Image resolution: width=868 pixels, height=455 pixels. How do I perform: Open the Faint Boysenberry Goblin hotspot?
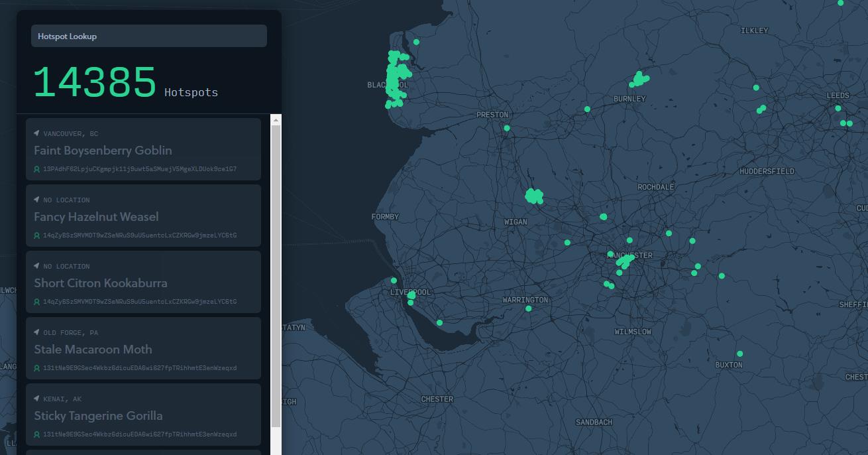(103, 151)
